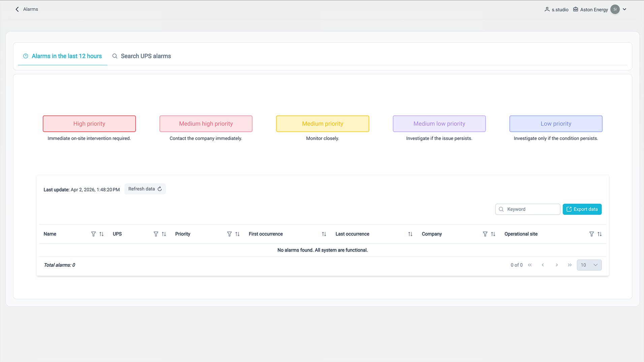Switch to Search UPS alarms tab
The width and height of the screenshot is (644, 362).
[x=142, y=56]
